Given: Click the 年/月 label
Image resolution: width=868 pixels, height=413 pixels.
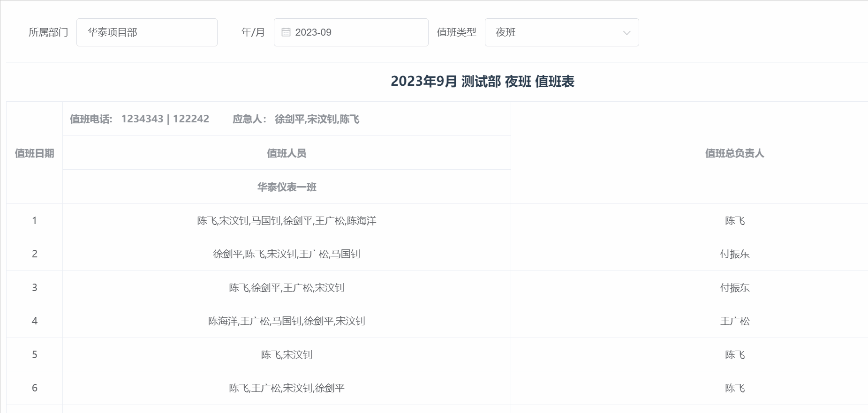Looking at the screenshot, I should tap(253, 32).
